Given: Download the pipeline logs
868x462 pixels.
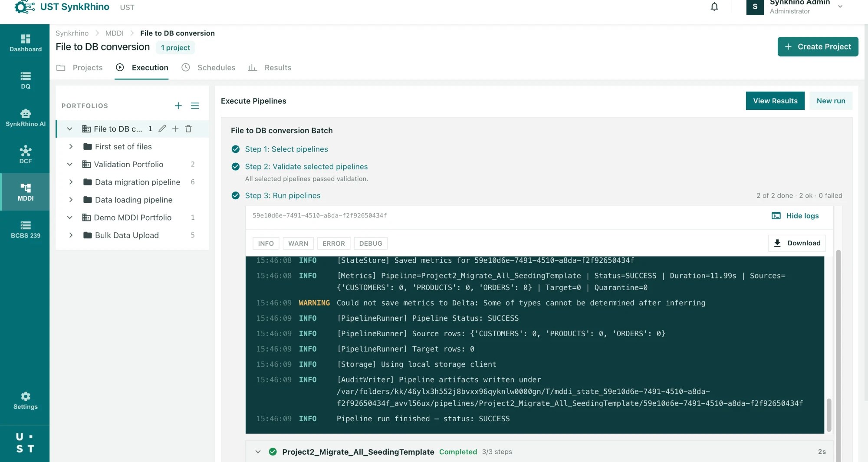Looking at the screenshot, I should coord(797,243).
